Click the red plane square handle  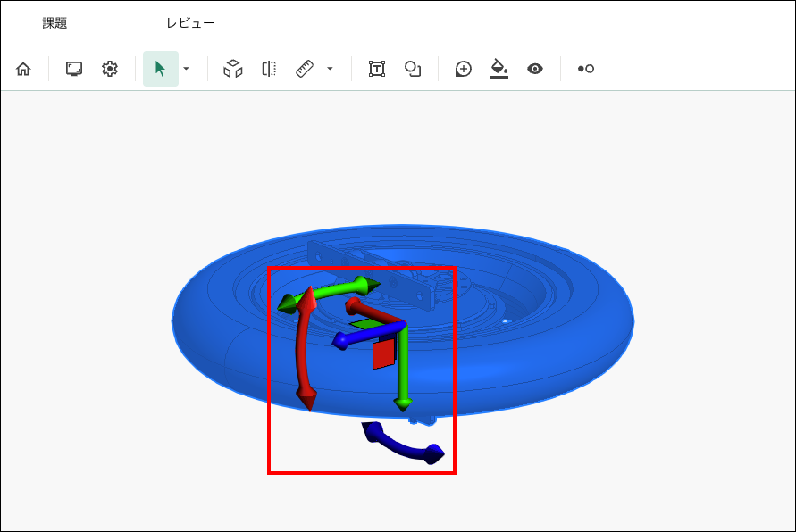(x=384, y=353)
